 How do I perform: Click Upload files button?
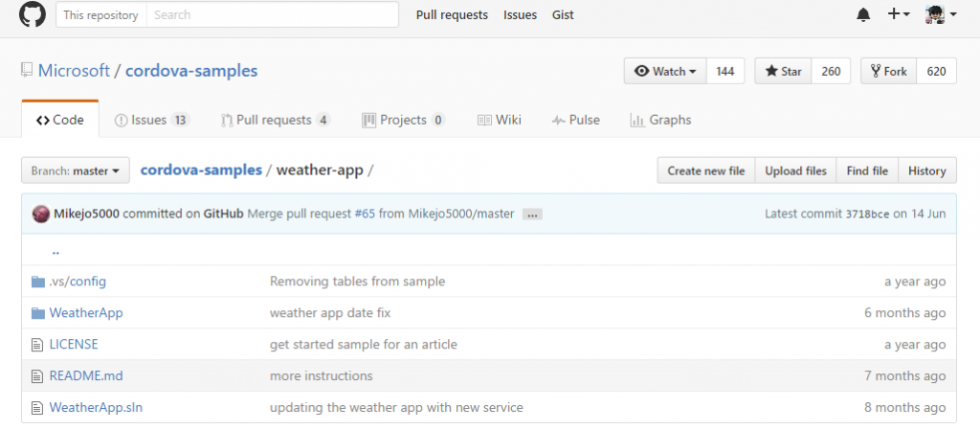pyautogui.click(x=795, y=170)
